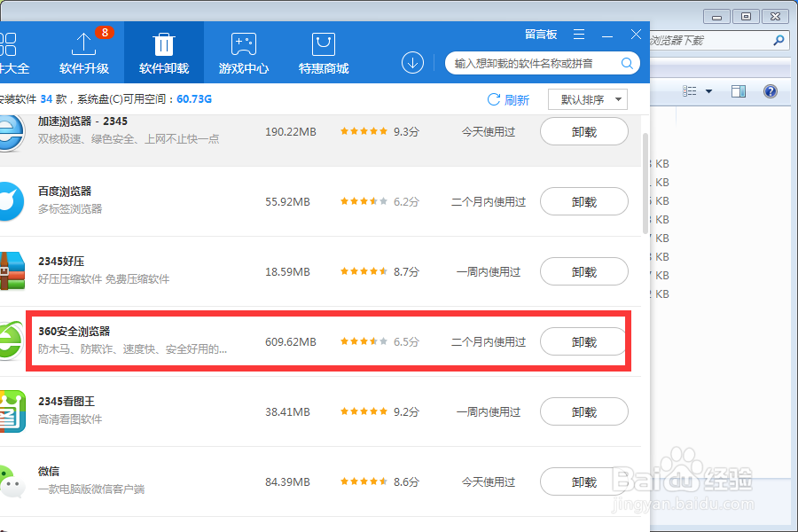
Task: Maximize the background Explorer window
Action: point(746,17)
